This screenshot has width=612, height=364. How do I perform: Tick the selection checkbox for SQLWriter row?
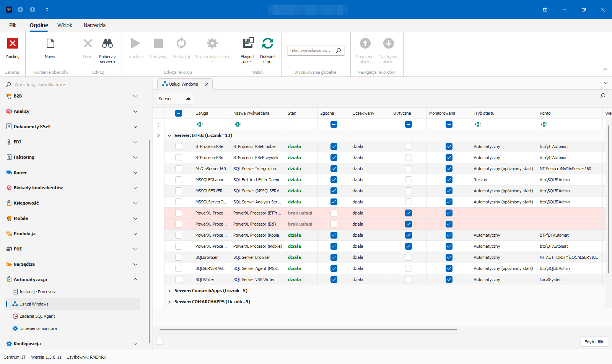(x=179, y=279)
